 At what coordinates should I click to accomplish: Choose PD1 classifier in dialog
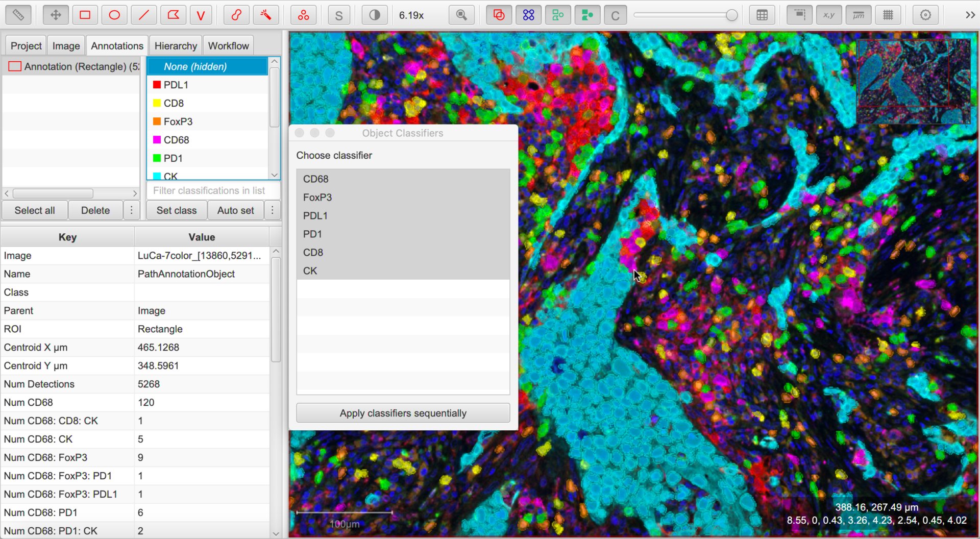[x=403, y=234]
